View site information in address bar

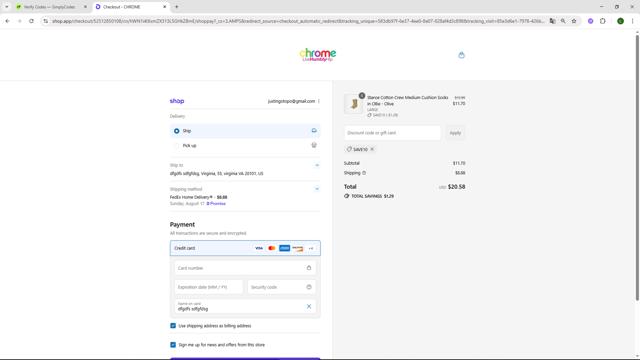45,21
